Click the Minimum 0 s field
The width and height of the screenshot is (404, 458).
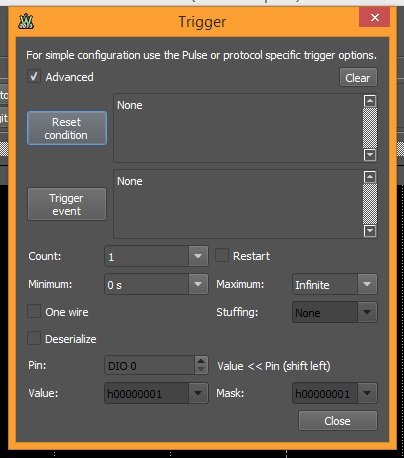coord(147,284)
